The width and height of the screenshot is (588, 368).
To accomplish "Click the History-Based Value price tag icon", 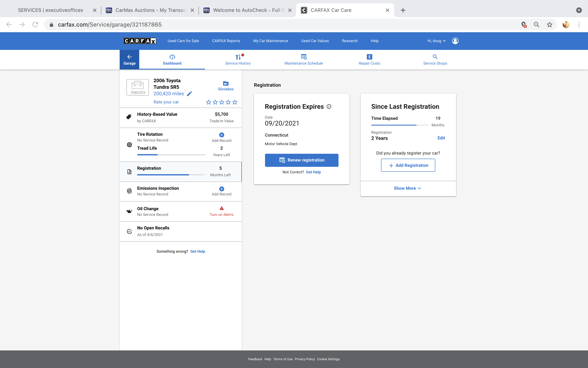I will [129, 117].
